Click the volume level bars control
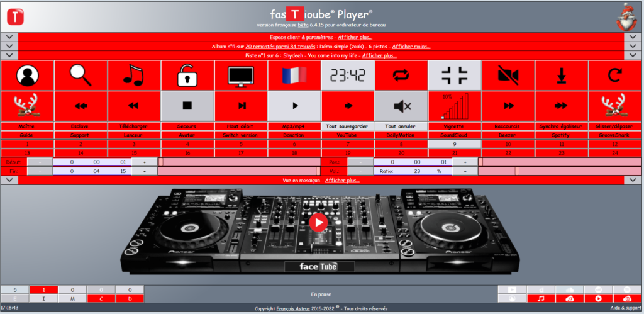The image size is (644, 314). coord(455,106)
